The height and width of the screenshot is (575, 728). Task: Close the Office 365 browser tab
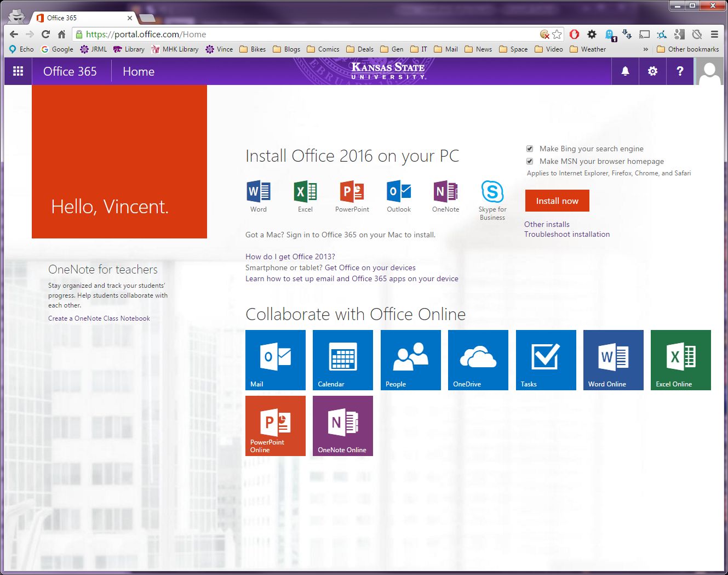coord(130,18)
